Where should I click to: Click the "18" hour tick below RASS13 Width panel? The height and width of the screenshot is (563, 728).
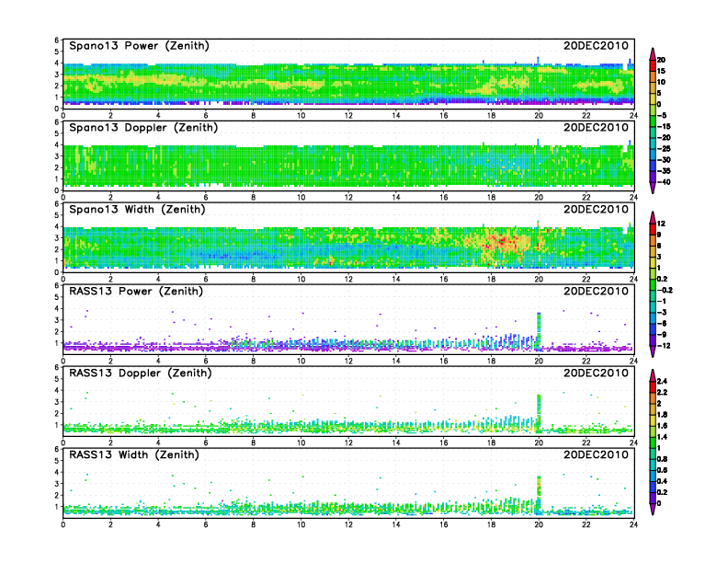491,524
